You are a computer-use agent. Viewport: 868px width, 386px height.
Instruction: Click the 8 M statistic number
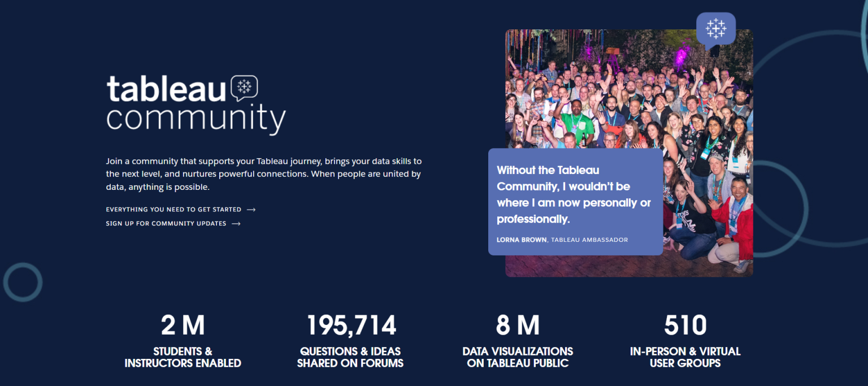click(518, 326)
